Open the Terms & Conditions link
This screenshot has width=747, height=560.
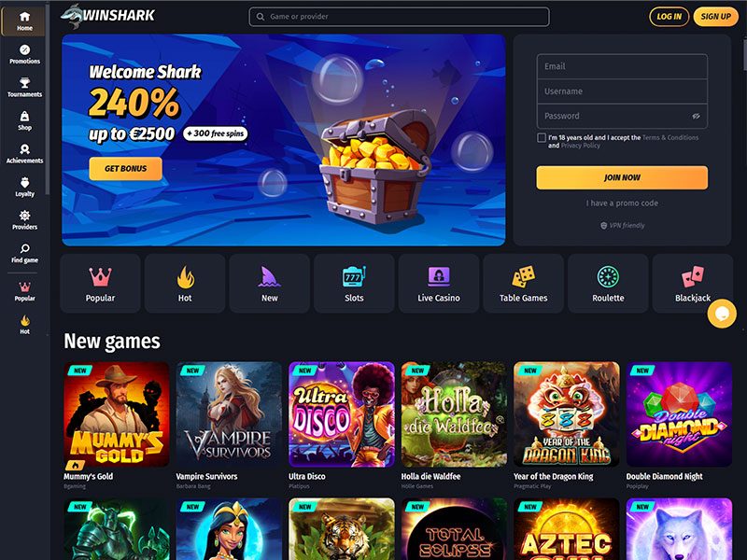(x=670, y=137)
